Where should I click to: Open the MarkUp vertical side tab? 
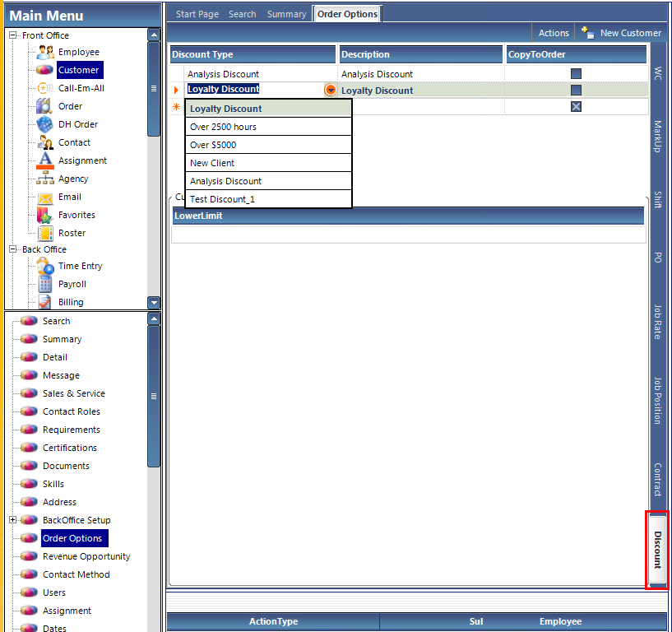(658, 137)
